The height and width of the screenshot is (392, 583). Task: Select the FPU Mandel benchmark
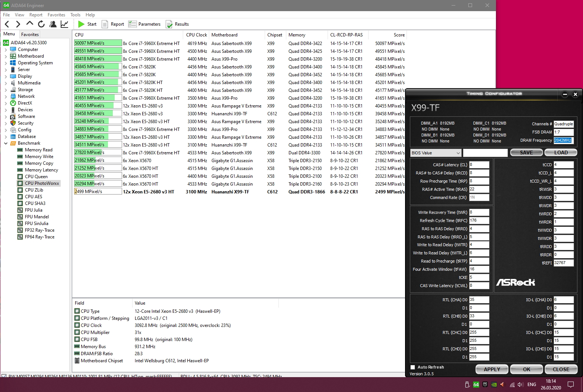(x=37, y=217)
